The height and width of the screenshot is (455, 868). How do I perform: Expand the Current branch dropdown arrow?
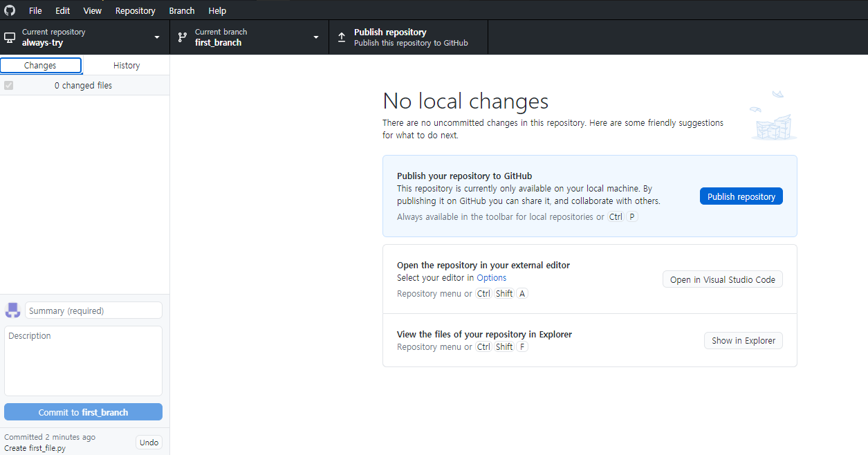pyautogui.click(x=316, y=37)
